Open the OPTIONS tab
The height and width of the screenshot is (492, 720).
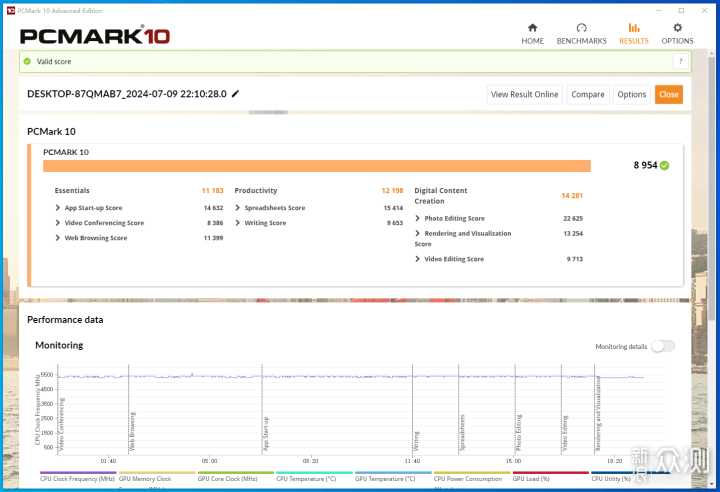coord(677,34)
